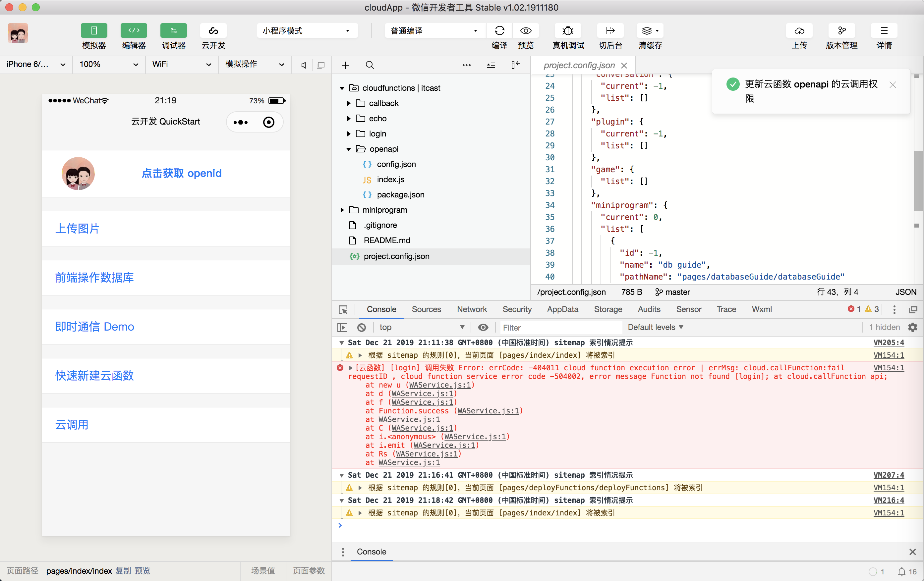924x581 pixels.
Task: Start 真机调试 remote debugging
Action: pos(568,31)
